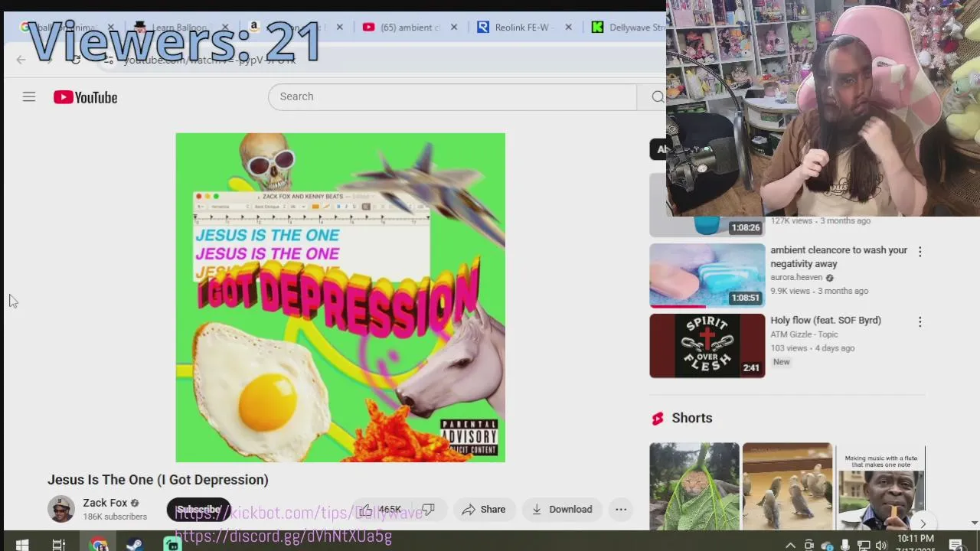Reload the page with the refresh icon

pyautogui.click(x=75, y=60)
